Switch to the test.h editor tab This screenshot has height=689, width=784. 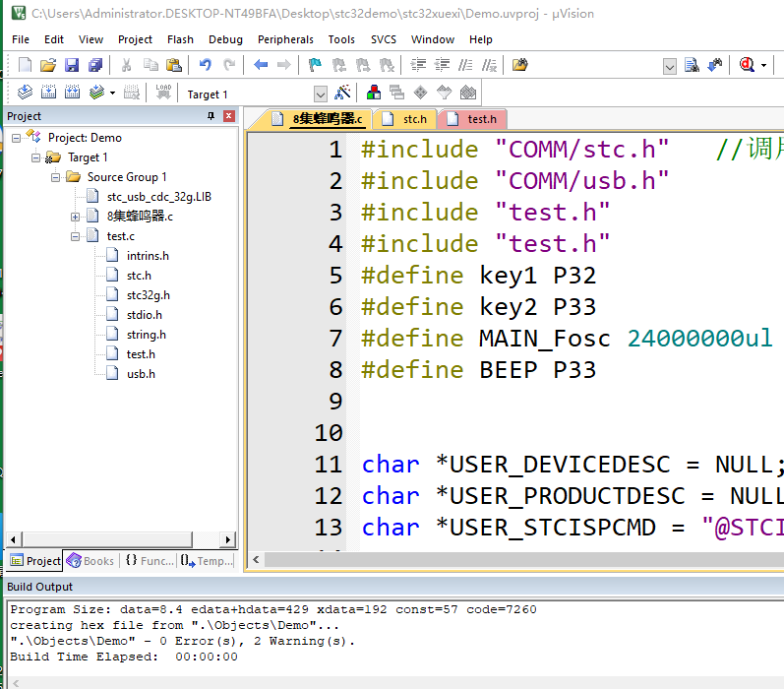(x=472, y=119)
